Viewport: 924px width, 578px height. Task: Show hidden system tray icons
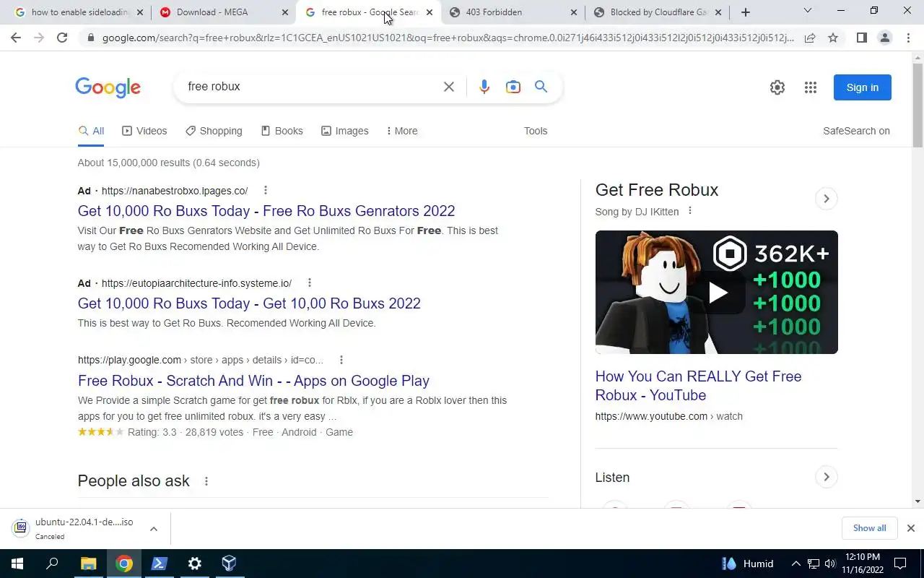796,564
